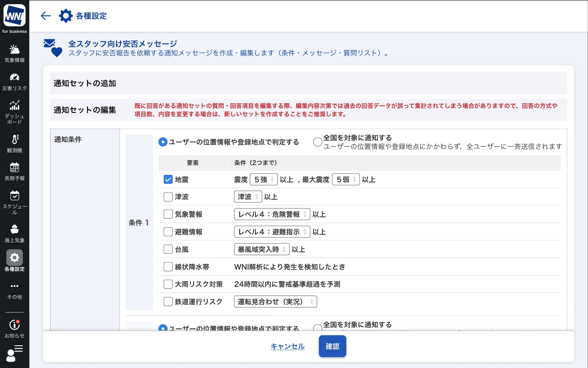This screenshot has height=368, width=588.
Task: Check the 線状降水帯 checkbox
Action: tap(168, 267)
